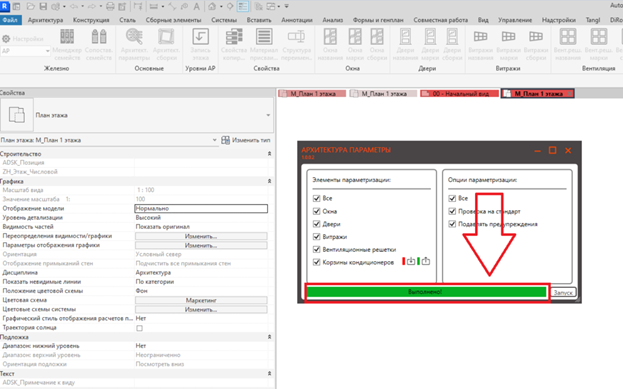
Task: Collapse the Подложка section
Action: tap(269, 337)
